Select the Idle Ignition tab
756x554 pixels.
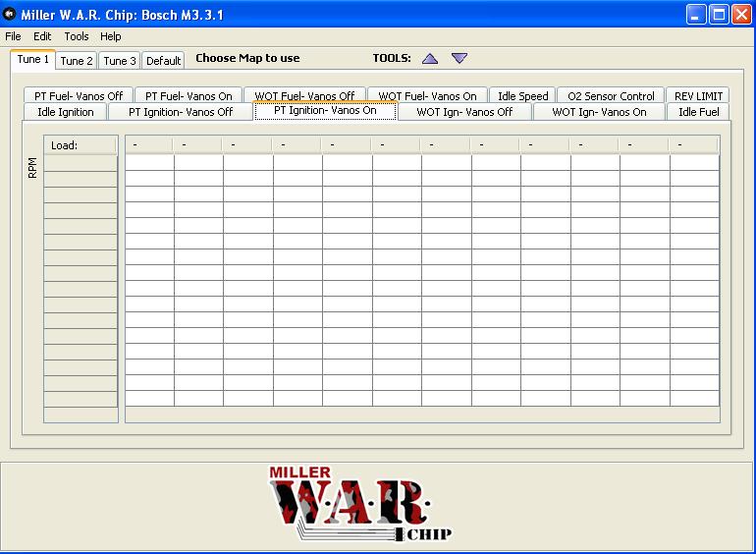66,112
